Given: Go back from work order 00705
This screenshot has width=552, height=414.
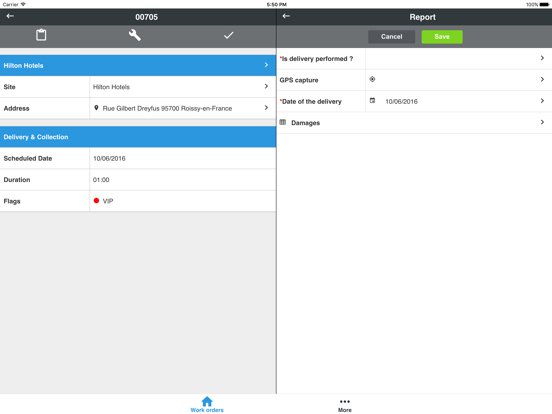Looking at the screenshot, I should 10,16.
